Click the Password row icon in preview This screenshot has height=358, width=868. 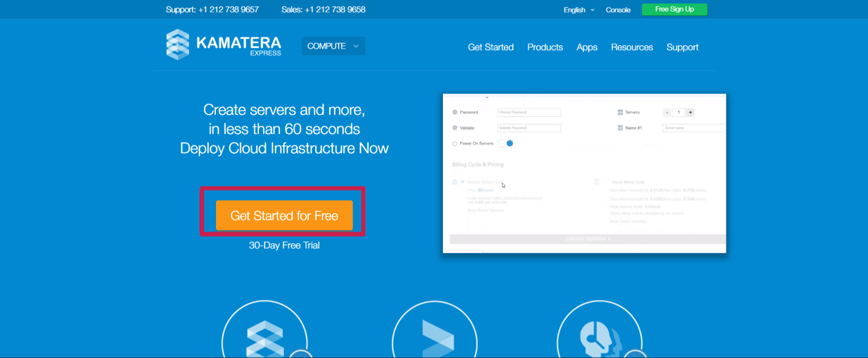click(455, 112)
